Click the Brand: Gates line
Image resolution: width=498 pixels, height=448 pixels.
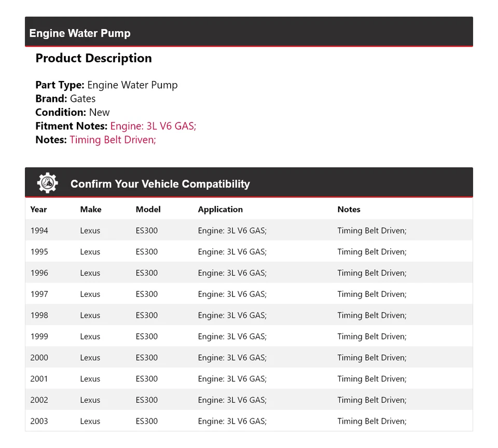pos(65,99)
